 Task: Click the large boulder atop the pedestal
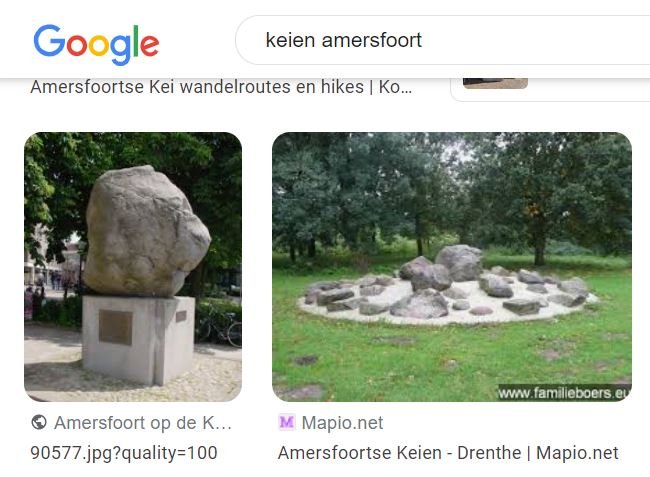coord(146,231)
